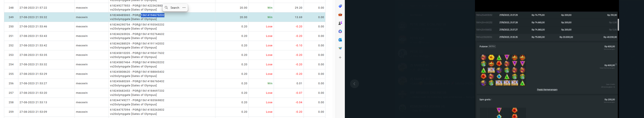Screen dimensions: 644x118
Task: Click timestamp 27-08-2023 21:55:32
Action: pyautogui.click(x=33, y=17)
